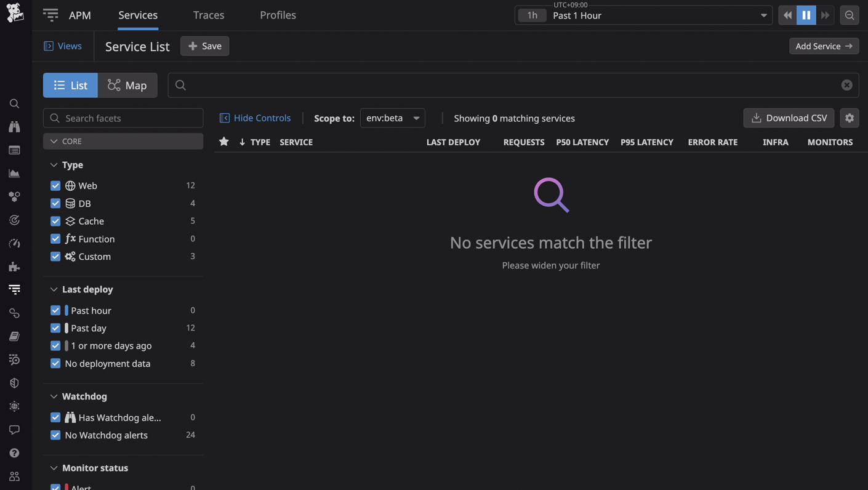Screen dimensions: 868x490
Task: Pause live data updates
Action: (806, 15)
